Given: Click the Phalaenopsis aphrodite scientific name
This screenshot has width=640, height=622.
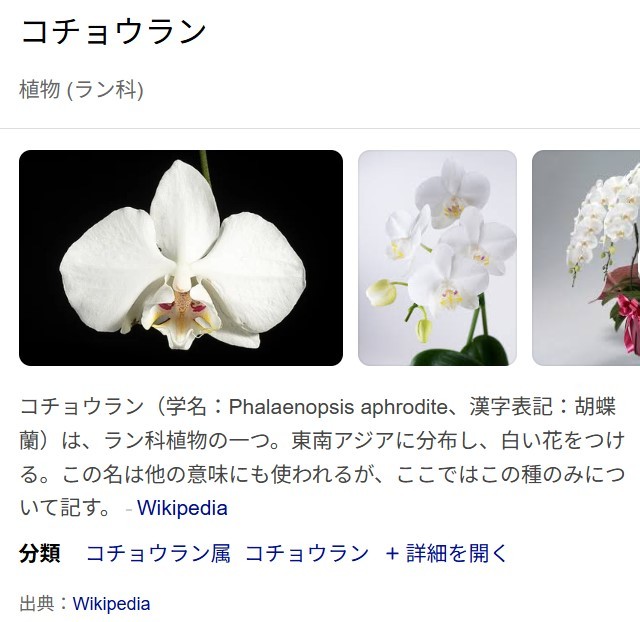Looking at the screenshot, I should pyautogui.click(x=338, y=407).
